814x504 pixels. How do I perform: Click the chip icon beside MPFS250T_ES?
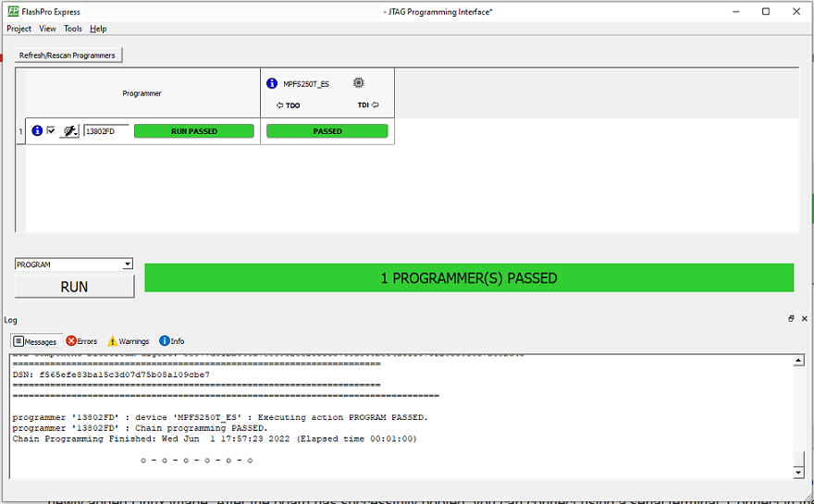(358, 82)
